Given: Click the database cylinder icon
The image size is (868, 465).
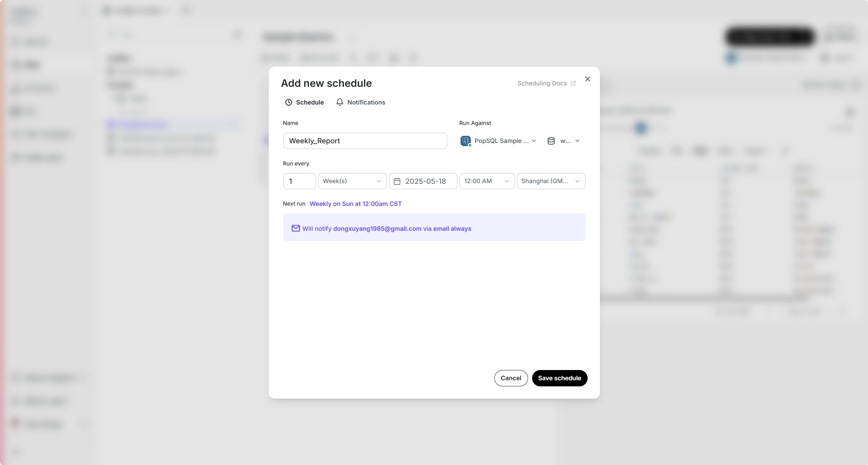Looking at the screenshot, I should click(x=551, y=141).
